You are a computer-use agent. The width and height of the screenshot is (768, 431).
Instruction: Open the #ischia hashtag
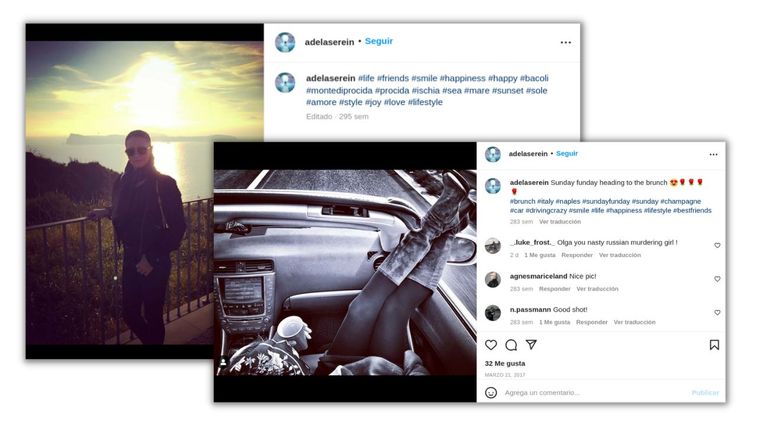point(426,91)
